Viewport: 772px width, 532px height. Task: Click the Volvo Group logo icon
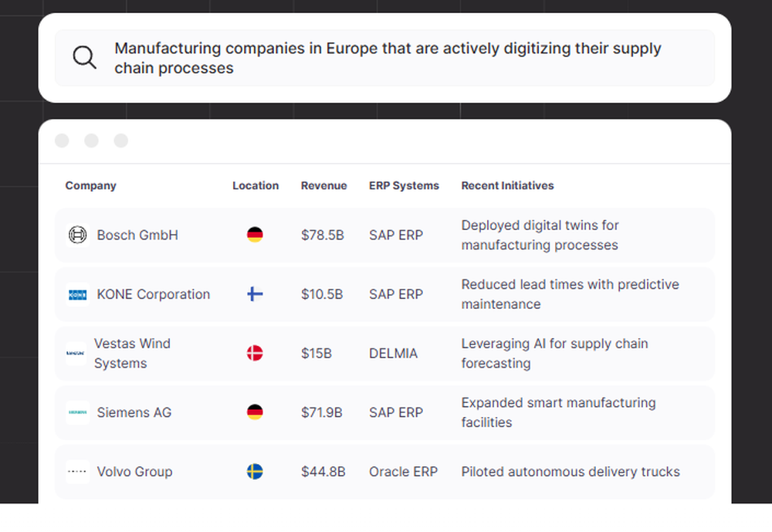pos(77,472)
